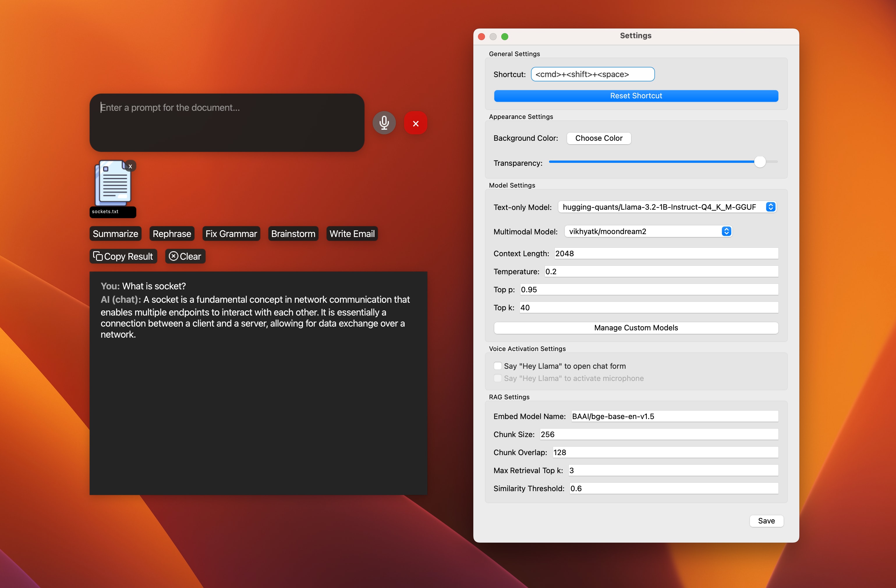The image size is (896, 588).
Task: Click the Temperature input field
Action: pos(661,271)
